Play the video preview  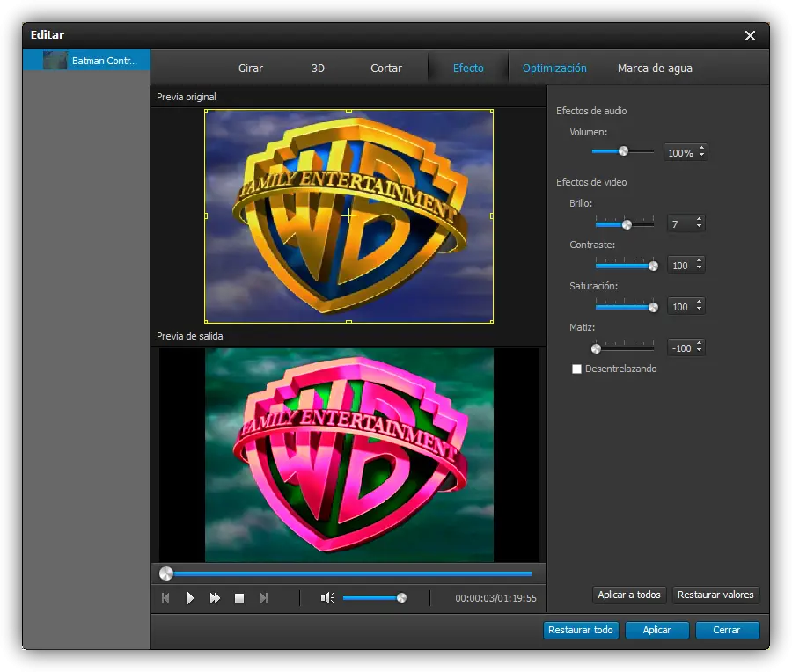(190, 598)
